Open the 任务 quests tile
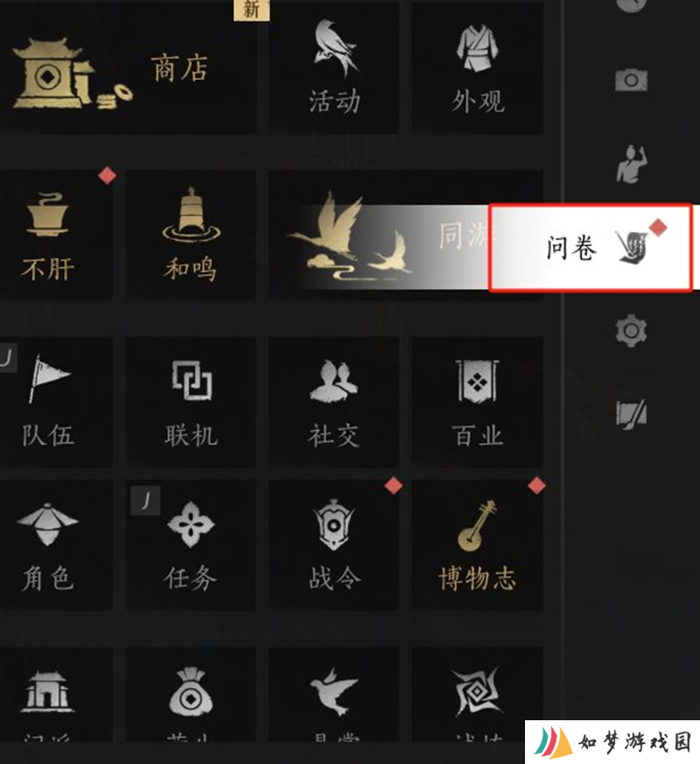This screenshot has width=700, height=764. (191, 544)
